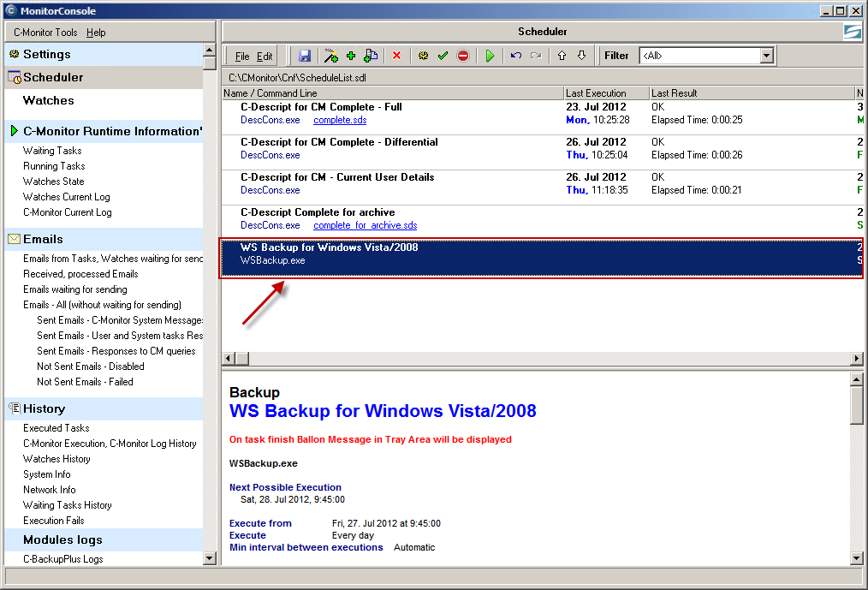
Task: Select WS Backup for Windows Vista/2008 row
Action: pos(543,258)
